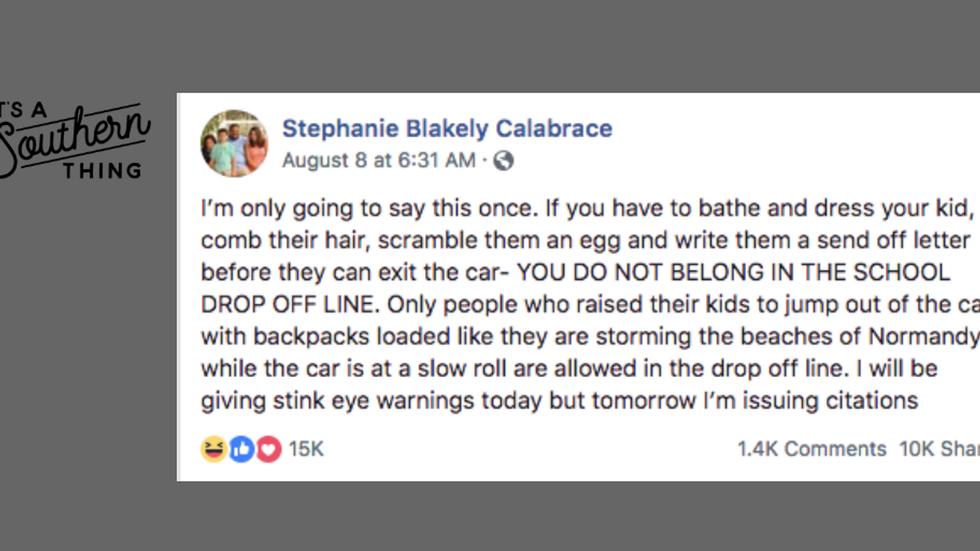Click the globe public privacy icon
This screenshot has width=980, height=551.
(x=503, y=161)
